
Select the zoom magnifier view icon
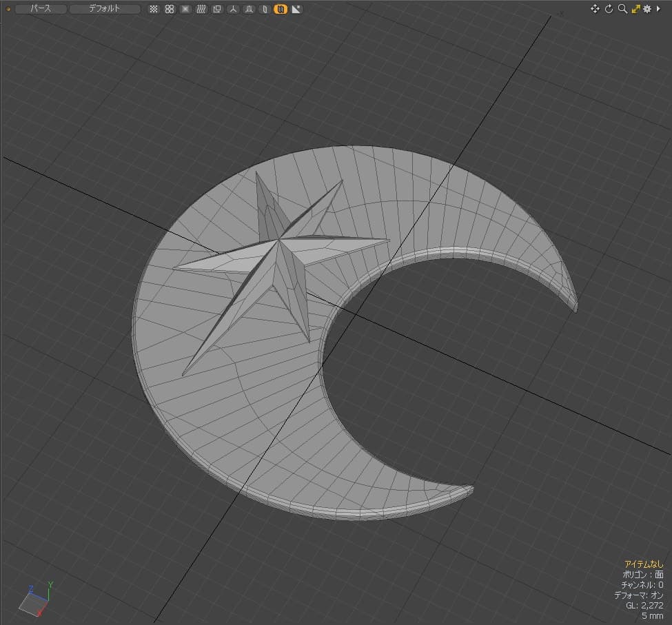[622, 8]
